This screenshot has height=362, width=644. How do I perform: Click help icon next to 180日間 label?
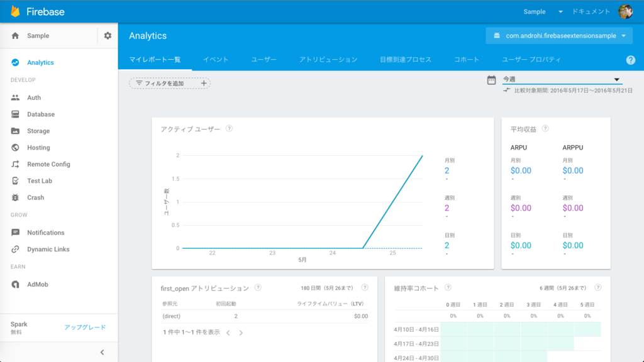[365, 288]
